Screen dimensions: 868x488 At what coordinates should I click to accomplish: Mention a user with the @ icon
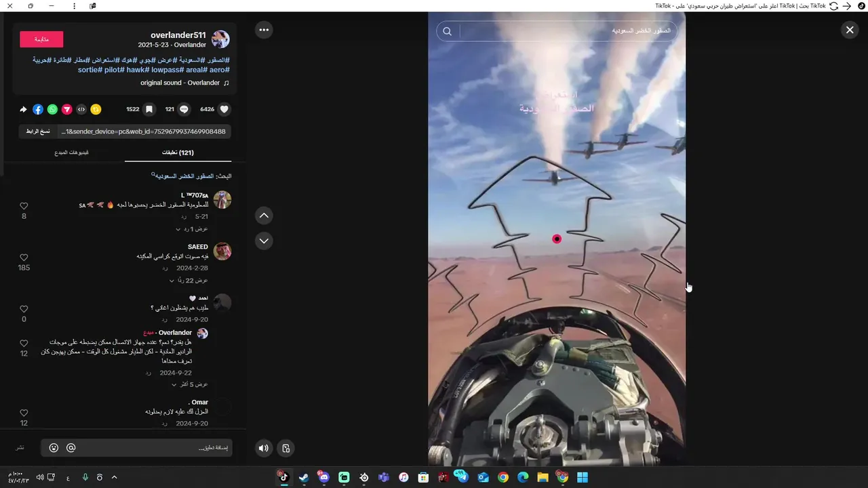tap(71, 448)
